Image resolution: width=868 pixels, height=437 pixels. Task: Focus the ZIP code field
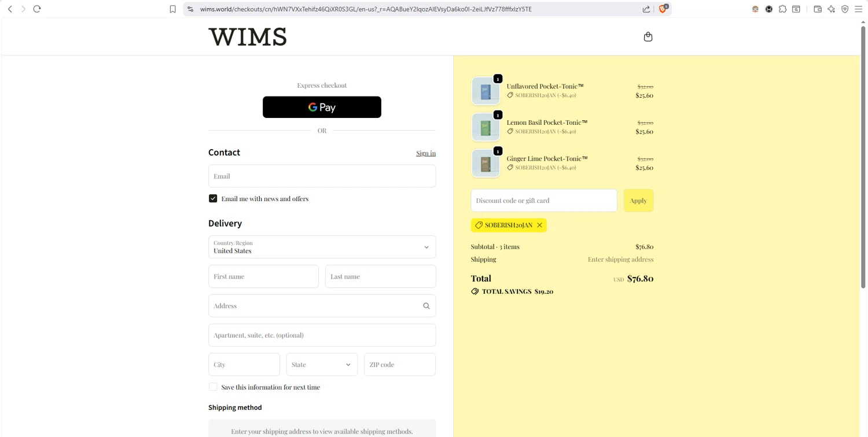coord(400,365)
